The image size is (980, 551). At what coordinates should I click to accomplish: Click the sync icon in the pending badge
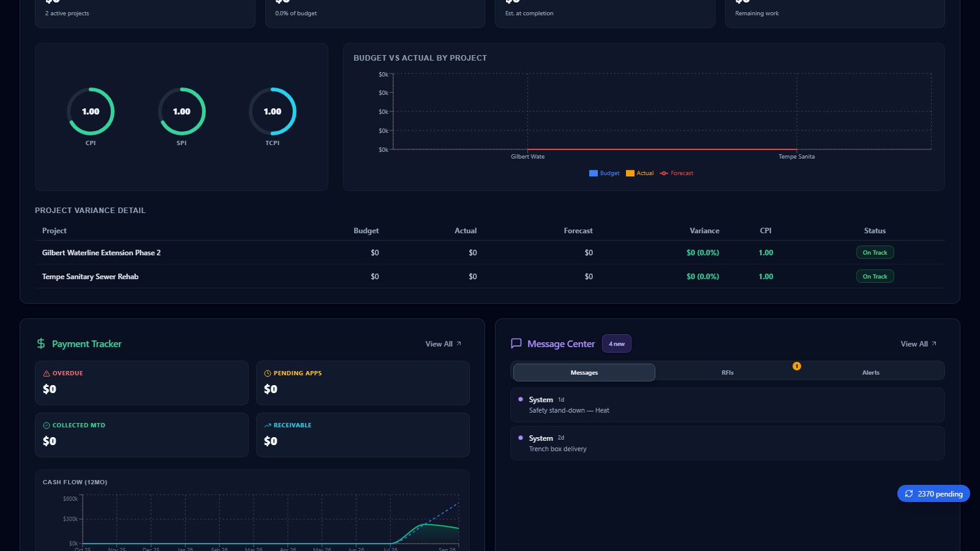(x=909, y=493)
